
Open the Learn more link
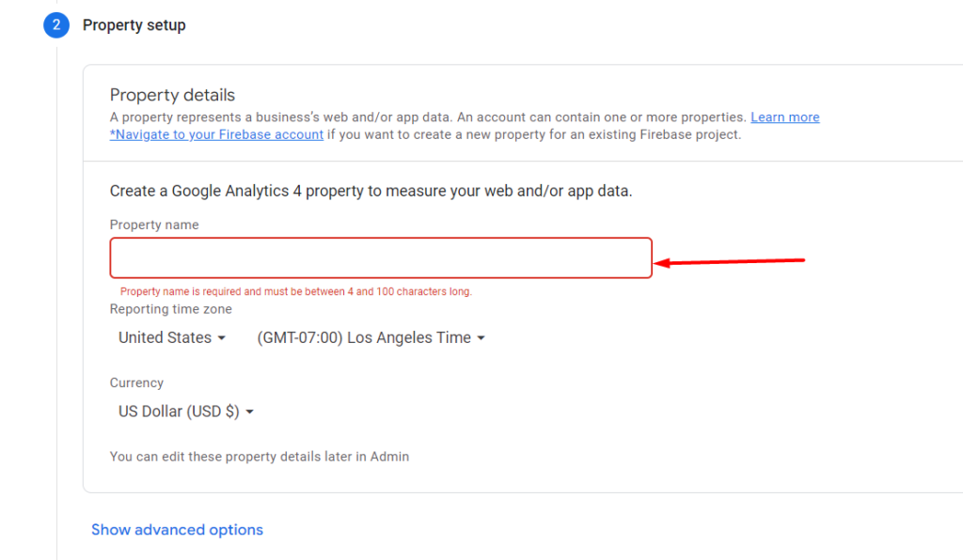click(x=785, y=117)
